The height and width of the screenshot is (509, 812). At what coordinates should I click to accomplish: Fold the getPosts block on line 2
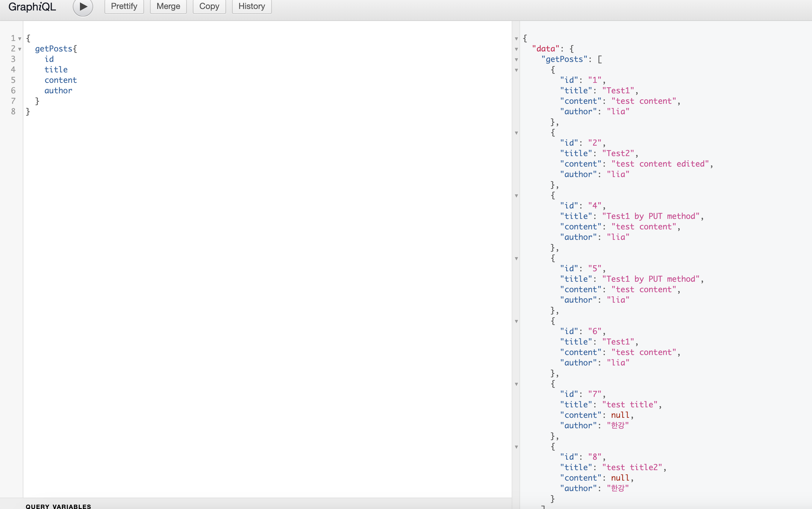click(x=20, y=49)
